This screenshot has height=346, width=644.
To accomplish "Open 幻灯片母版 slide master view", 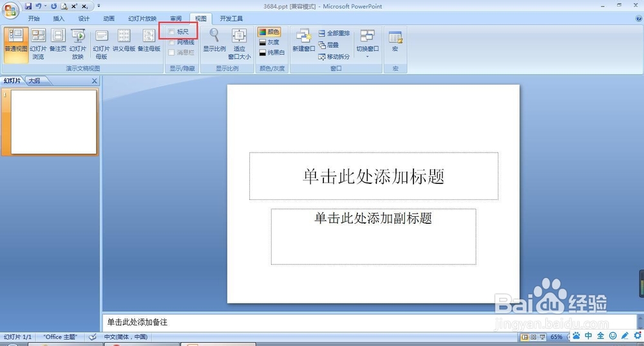I will click(102, 44).
